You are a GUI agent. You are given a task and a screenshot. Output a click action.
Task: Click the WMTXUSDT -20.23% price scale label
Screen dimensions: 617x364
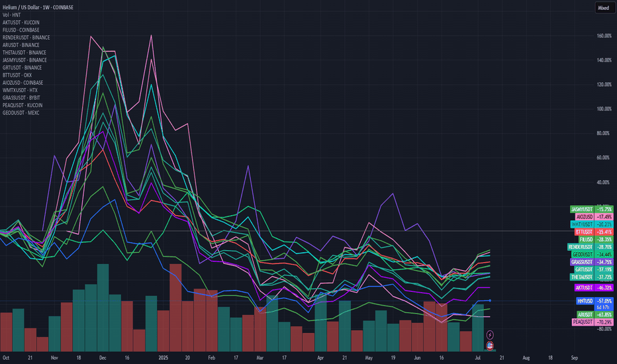tap(591, 224)
